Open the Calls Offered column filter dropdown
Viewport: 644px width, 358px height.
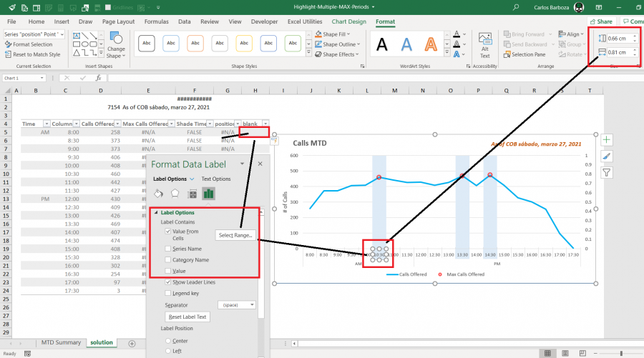pos(117,124)
